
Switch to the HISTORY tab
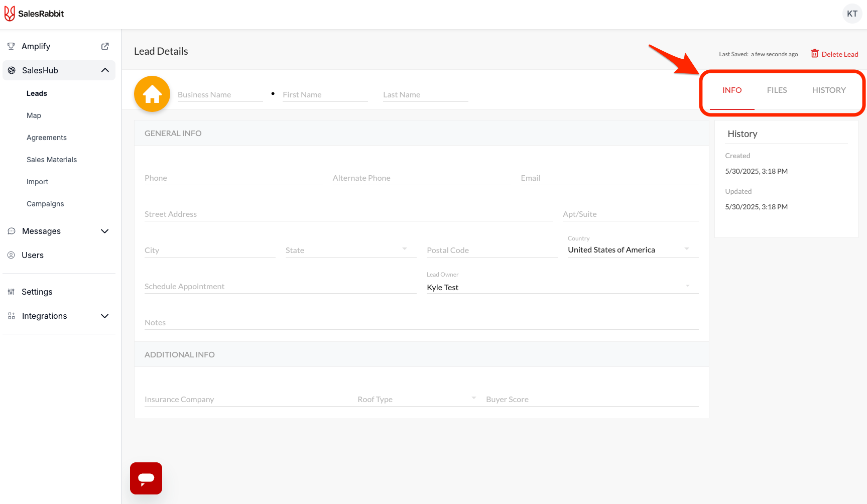click(x=829, y=90)
